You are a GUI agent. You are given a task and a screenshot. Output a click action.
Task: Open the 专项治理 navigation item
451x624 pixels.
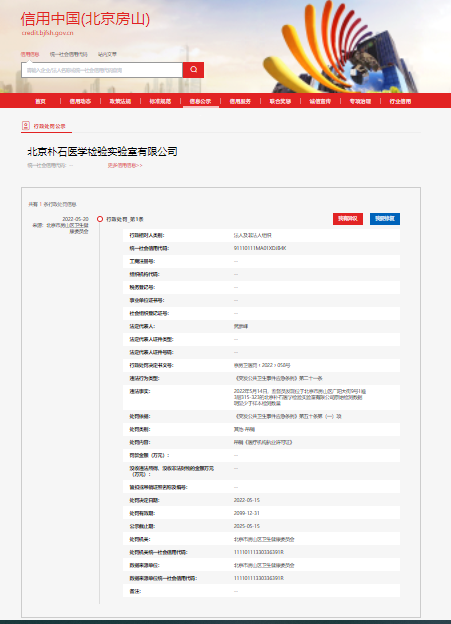(360, 101)
